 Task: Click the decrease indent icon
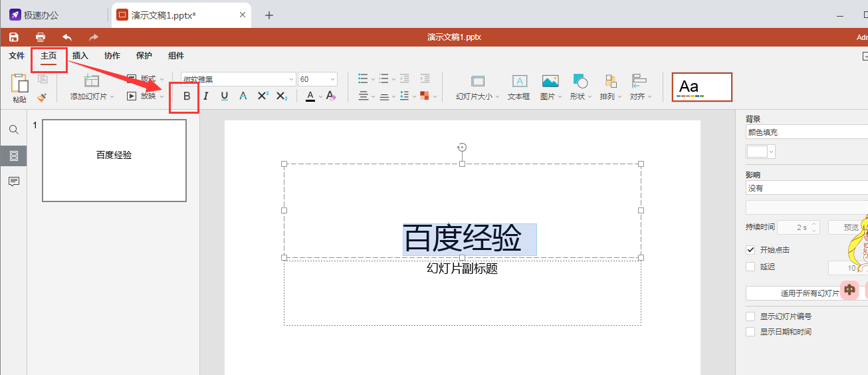[405, 78]
